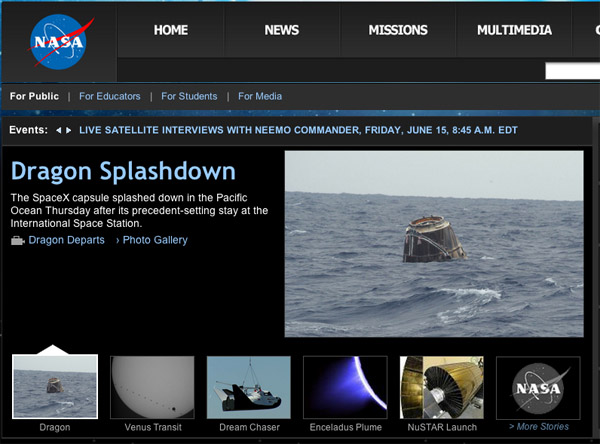Select the Dream Chaser thumbnail
Image resolution: width=600 pixels, height=444 pixels.
pos(249,387)
